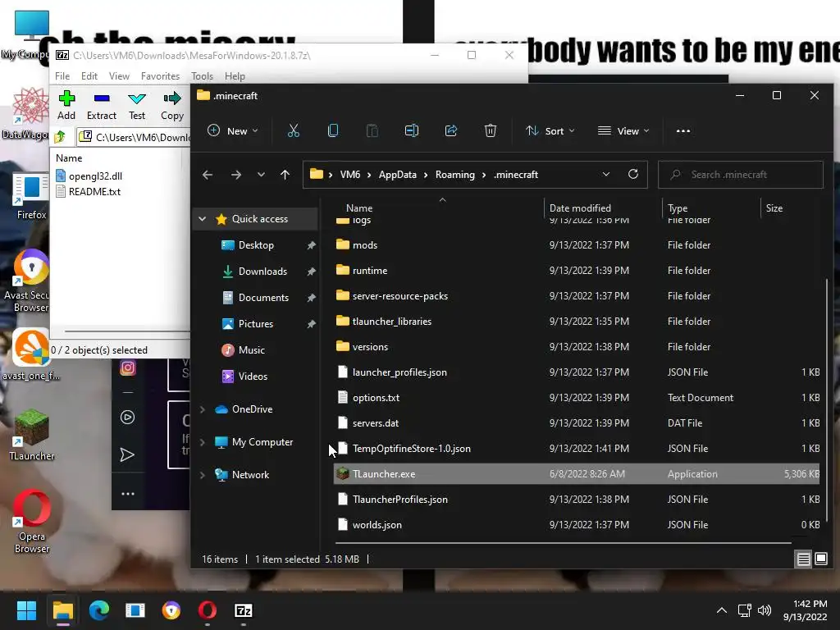840x630 pixels.
Task: Go up one folder level arrow
Action: pos(285,175)
